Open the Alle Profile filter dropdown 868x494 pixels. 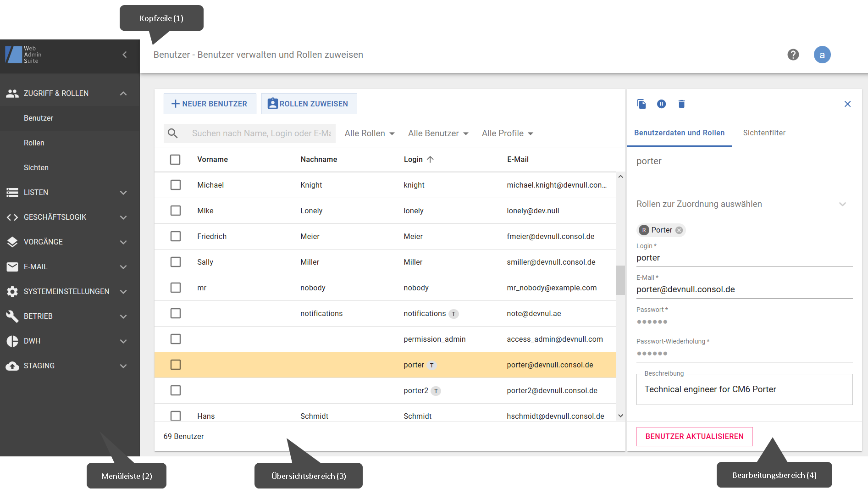coord(507,133)
